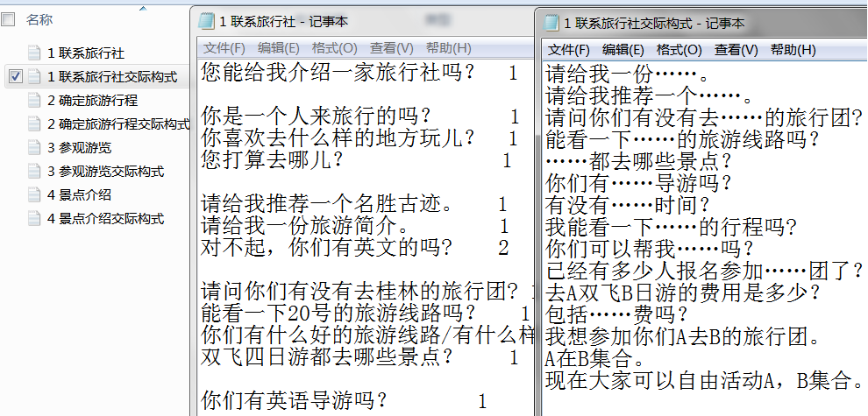Click the file icon of 4 景点介绍交际构式

coord(34,219)
